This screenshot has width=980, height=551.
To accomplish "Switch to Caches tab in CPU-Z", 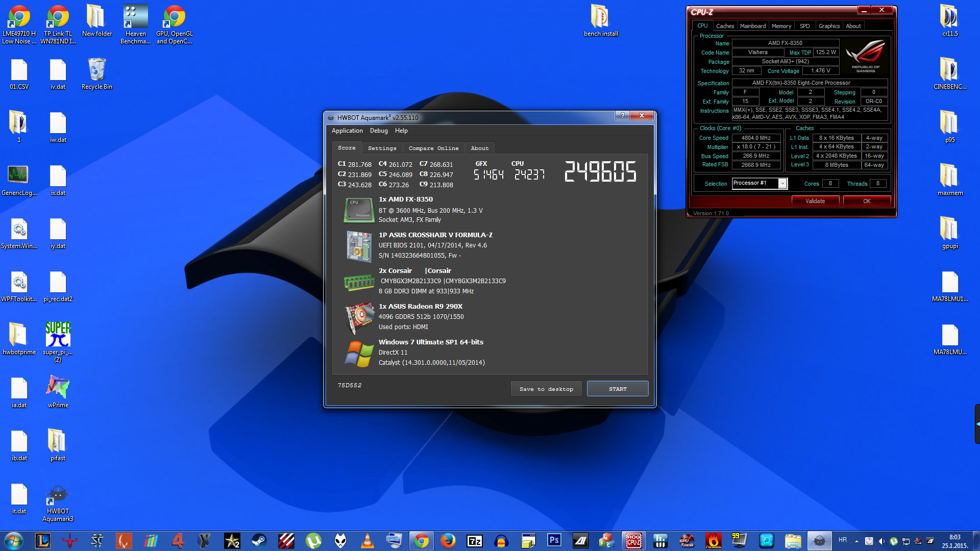I will (725, 26).
